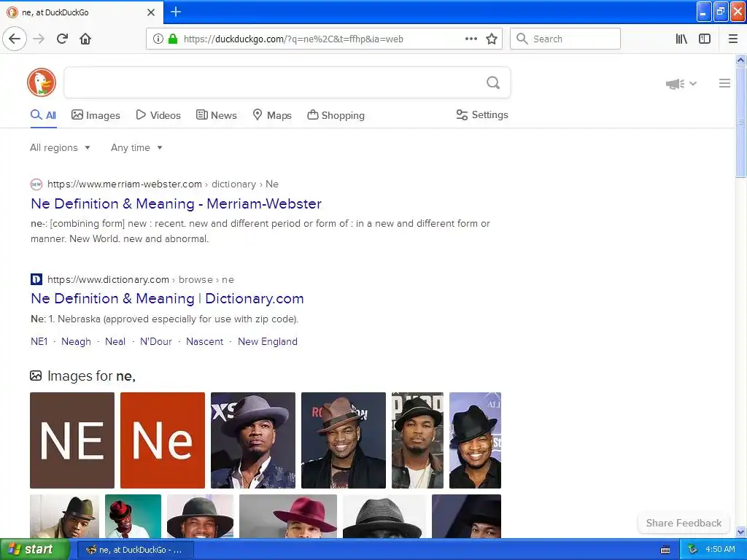Screen dimensions: 747x560
Task: Close the 'ne, at DuckDuckGo' tab
Action: pyautogui.click(x=151, y=12)
